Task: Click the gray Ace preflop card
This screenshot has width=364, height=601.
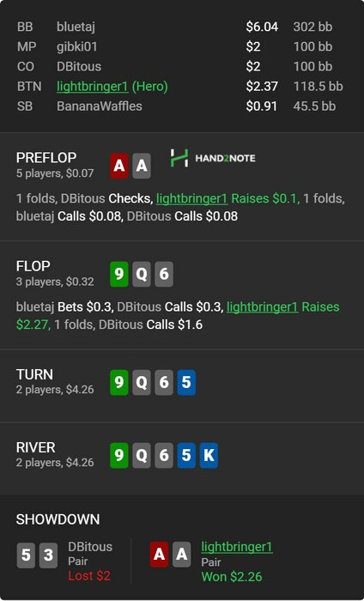Action: [142, 166]
